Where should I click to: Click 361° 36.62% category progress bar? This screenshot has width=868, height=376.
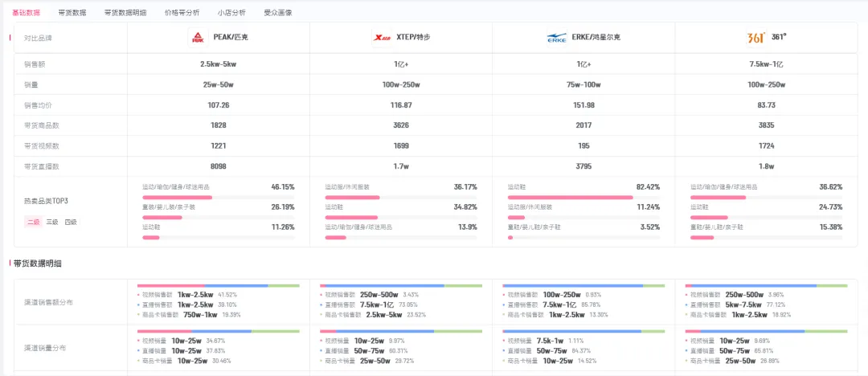(766, 197)
